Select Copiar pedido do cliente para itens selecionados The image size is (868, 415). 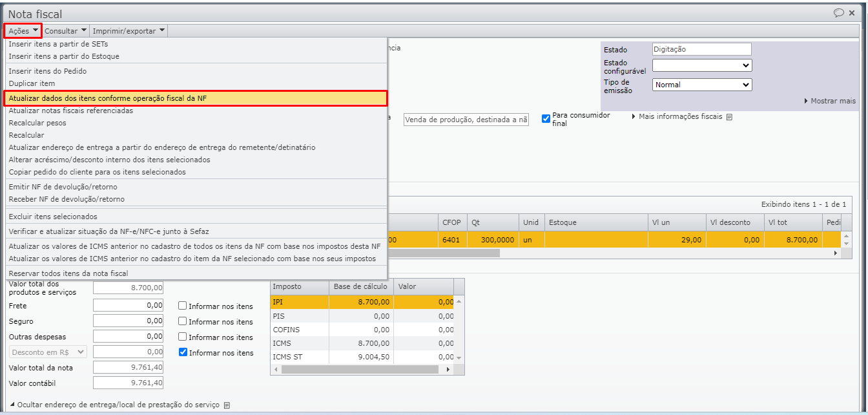196,172
